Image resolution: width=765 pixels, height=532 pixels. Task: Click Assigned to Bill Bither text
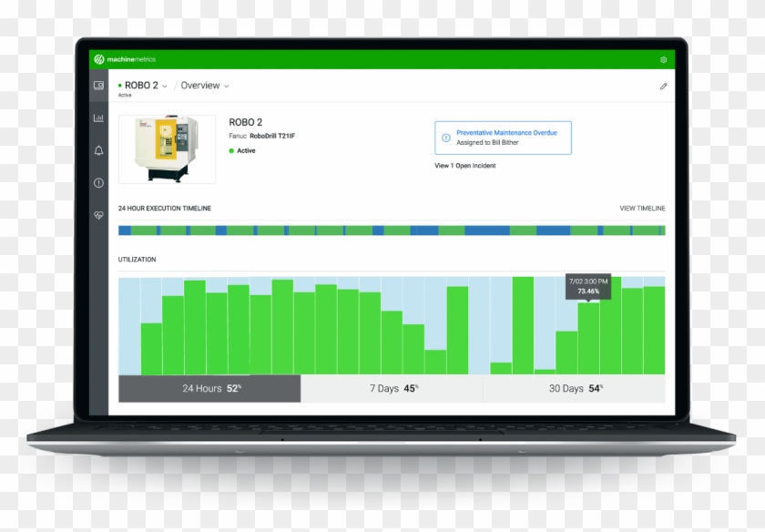pyautogui.click(x=487, y=142)
